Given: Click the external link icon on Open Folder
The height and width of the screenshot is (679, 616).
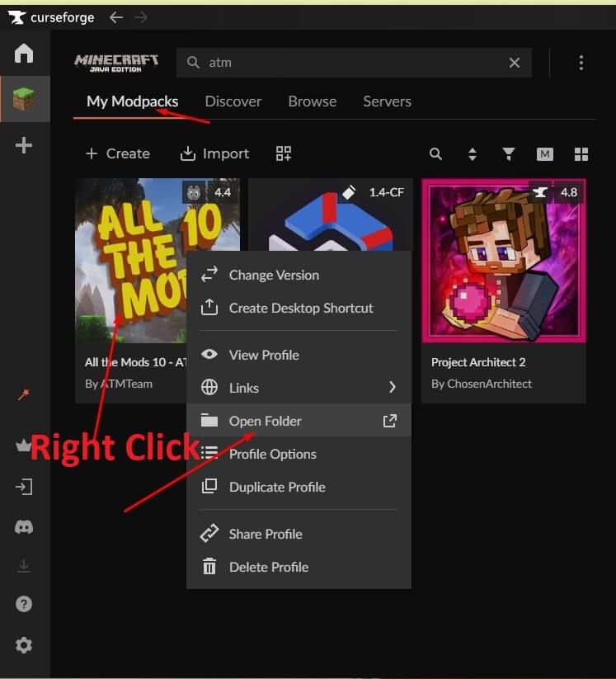Looking at the screenshot, I should [389, 421].
